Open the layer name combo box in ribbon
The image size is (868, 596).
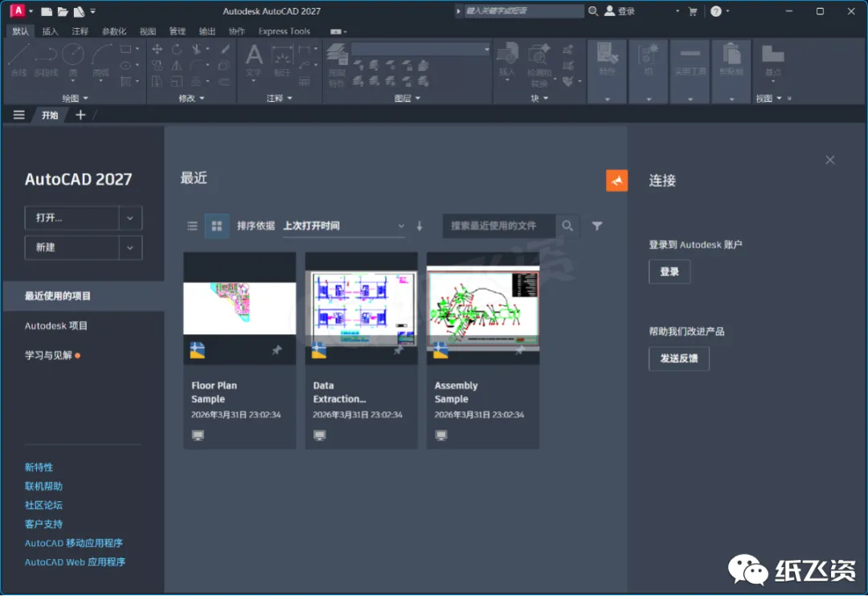pos(420,49)
